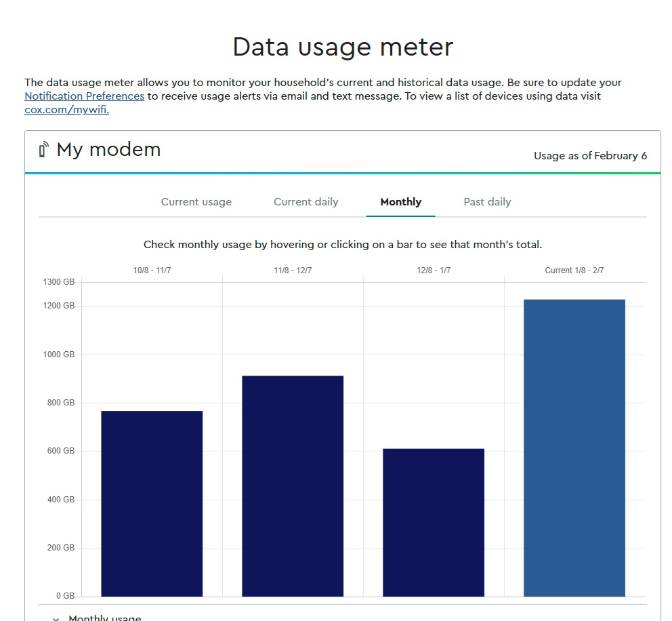Click the 12/8 - 1/7 usage bar
The height and width of the screenshot is (621, 672).
(434, 522)
